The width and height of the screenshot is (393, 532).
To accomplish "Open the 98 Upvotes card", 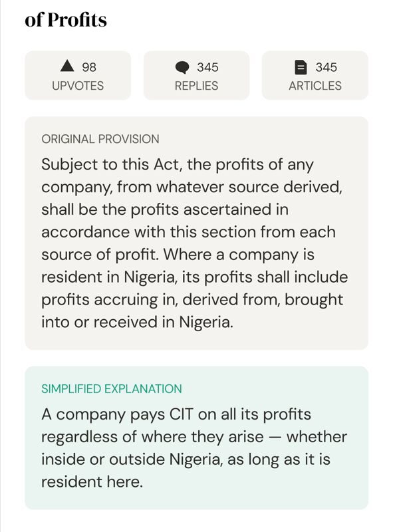I will [78, 75].
